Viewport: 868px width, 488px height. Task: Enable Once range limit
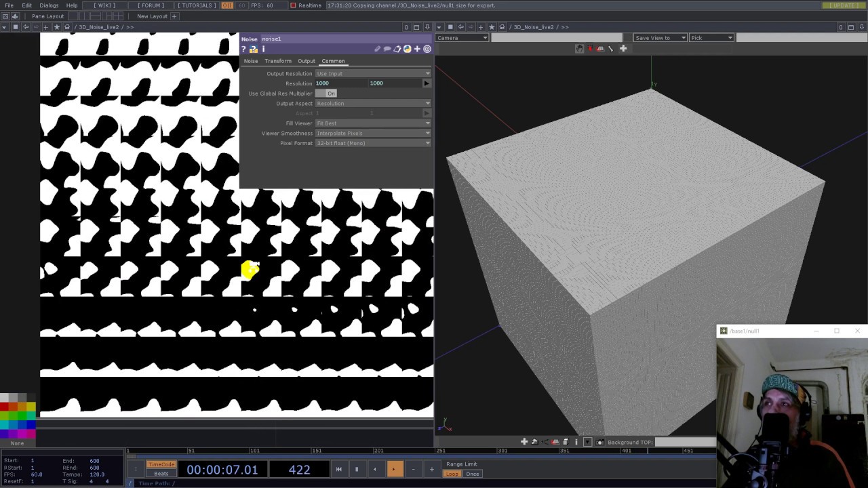[x=473, y=474]
